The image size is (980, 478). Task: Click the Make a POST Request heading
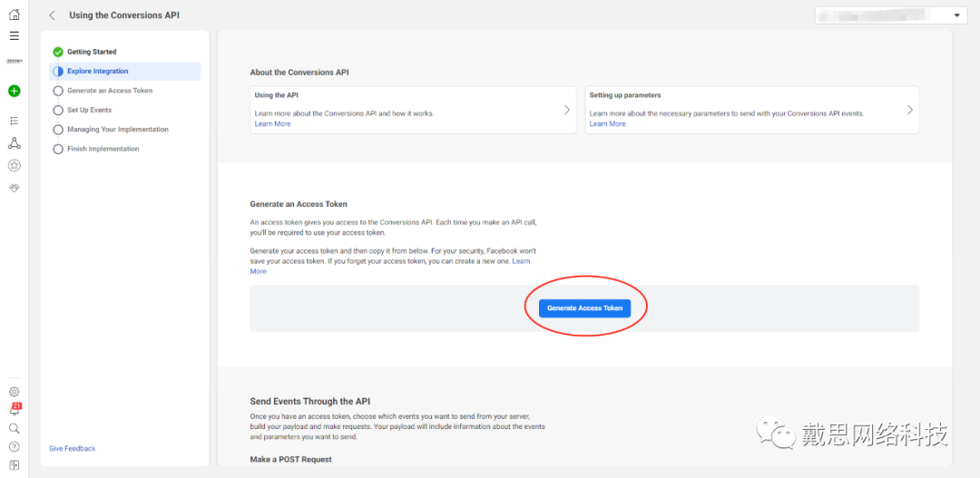pyautogui.click(x=290, y=459)
